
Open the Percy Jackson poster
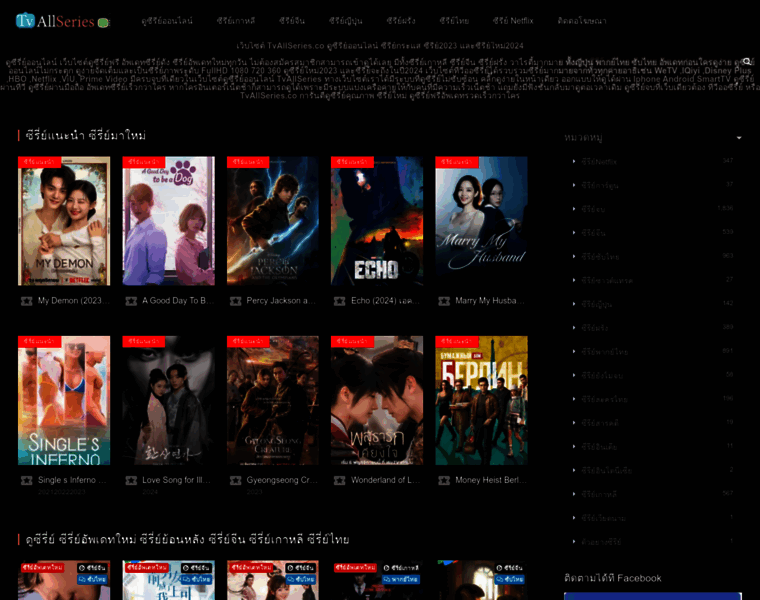tap(273, 221)
